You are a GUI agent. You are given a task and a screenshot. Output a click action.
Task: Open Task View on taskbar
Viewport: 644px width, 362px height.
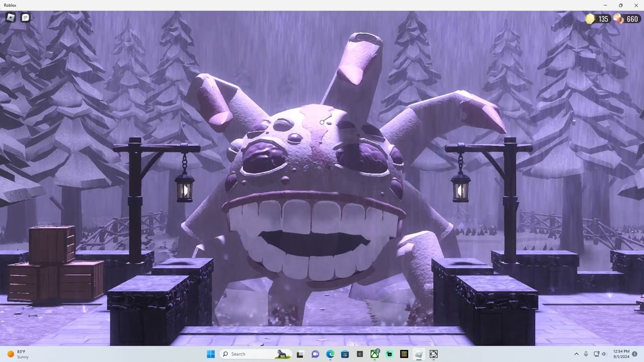(x=300, y=354)
